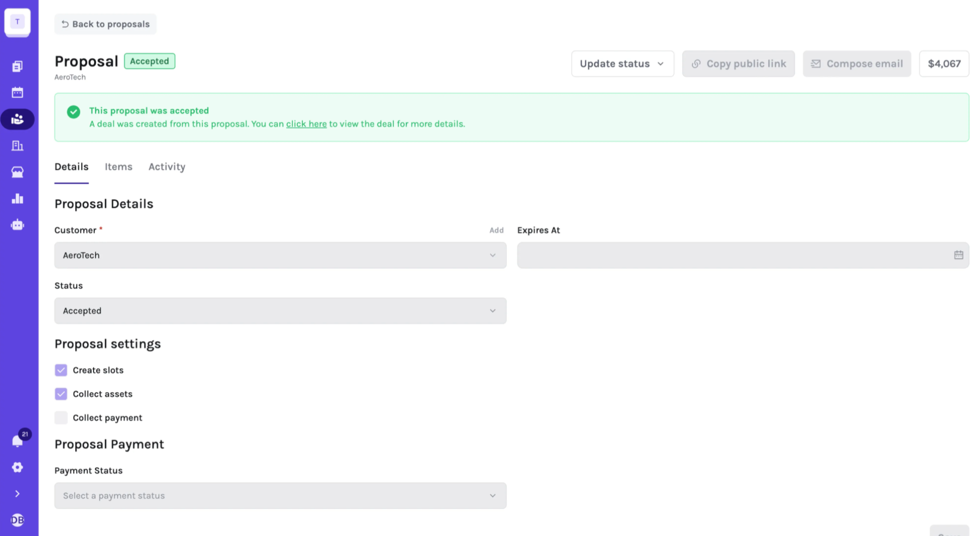Click the 'Proposal settings' heading

107,344
